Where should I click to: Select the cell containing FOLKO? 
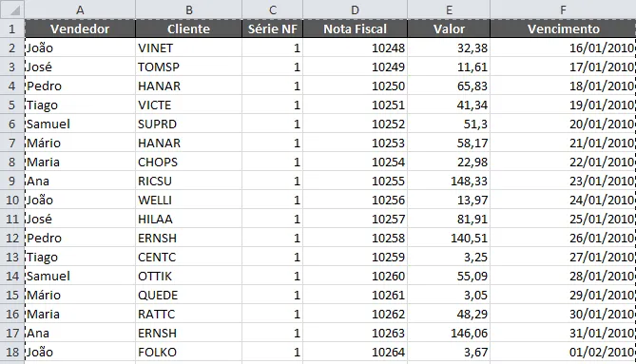click(188, 352)
